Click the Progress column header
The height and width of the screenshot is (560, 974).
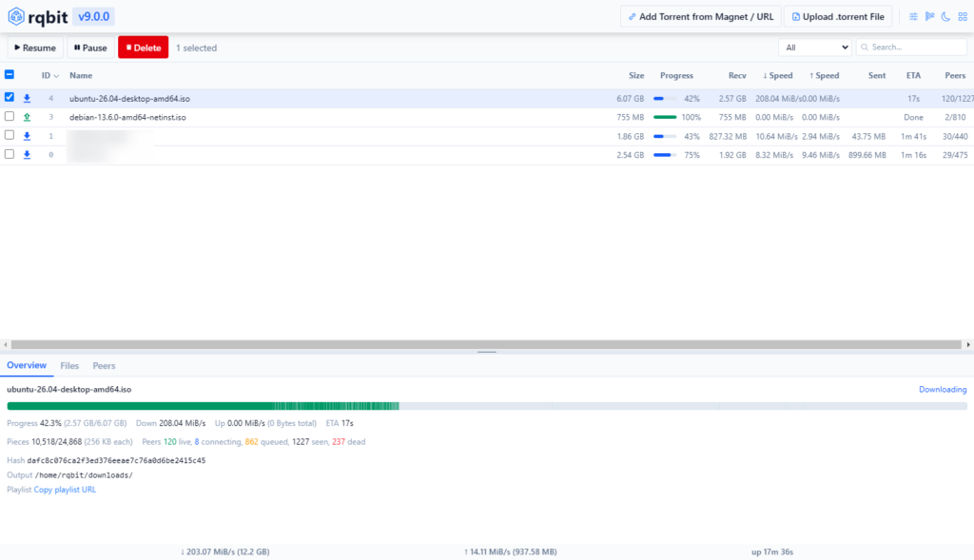(676, 76)
